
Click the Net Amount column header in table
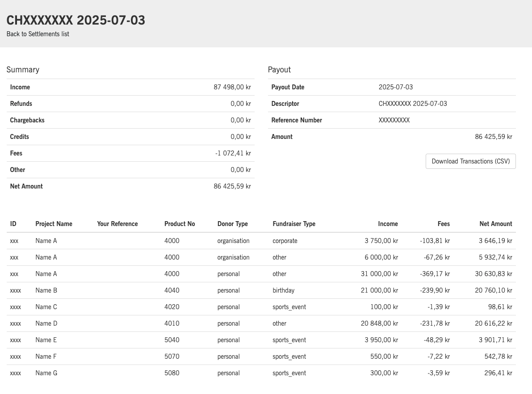(496, 224)
